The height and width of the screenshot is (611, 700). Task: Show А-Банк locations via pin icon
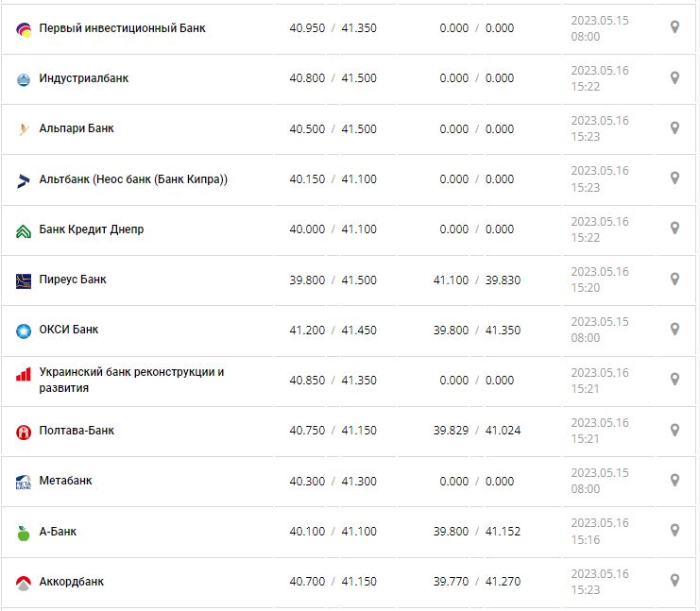point(674,531)
